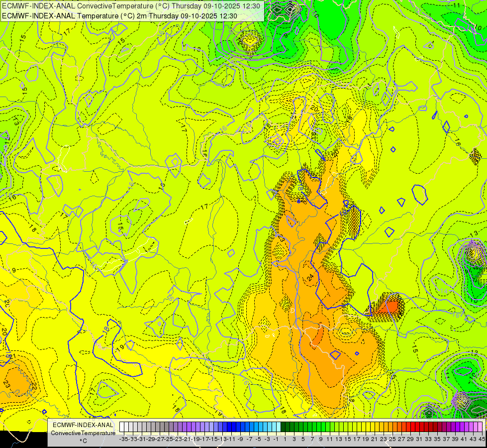Viewport: 487px width, 448px height.
Task: Click the 39 tick label in colorbar scale
Action: coord(455,439)
